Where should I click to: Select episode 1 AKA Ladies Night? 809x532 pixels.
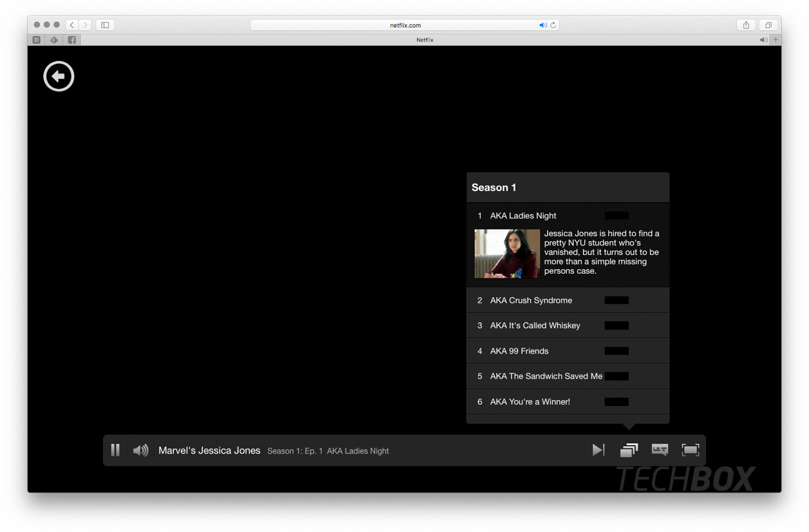point(568,215)
